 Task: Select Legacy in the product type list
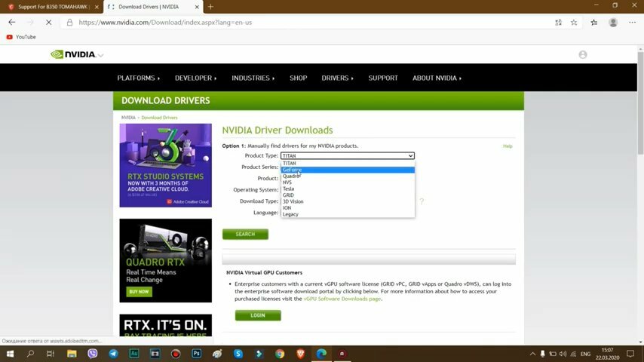tap(348, 214)
